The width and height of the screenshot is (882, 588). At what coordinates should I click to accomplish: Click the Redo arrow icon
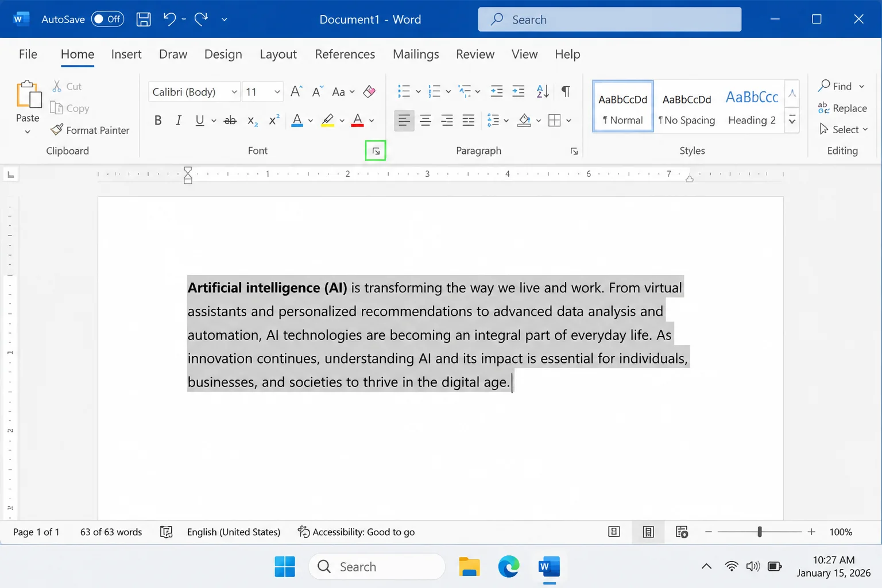coord(201,19)
